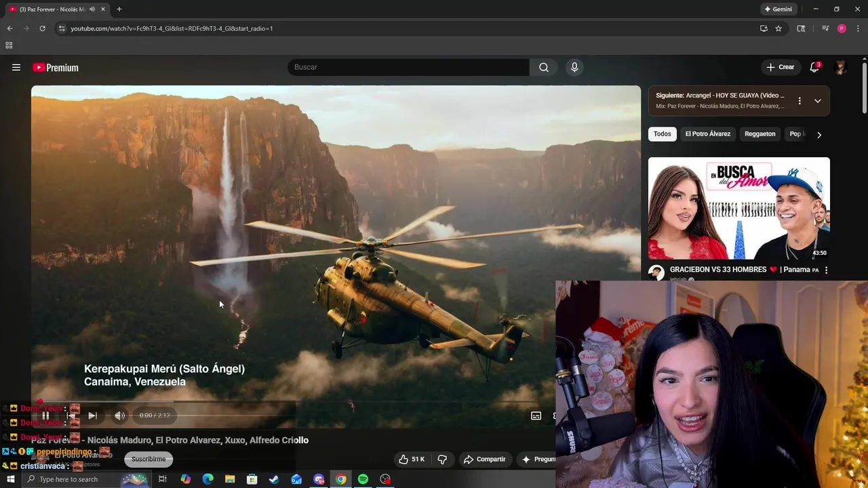Open Chrome three-dot menu
Screen dimensions: 868x488
[x=858, y=28]
